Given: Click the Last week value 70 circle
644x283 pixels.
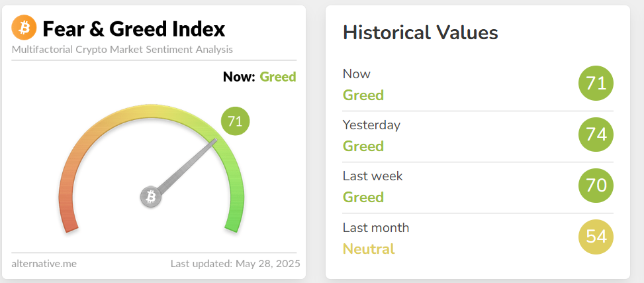Looking at the screenshot, I should pyautogui.click(x=596, y=186).
